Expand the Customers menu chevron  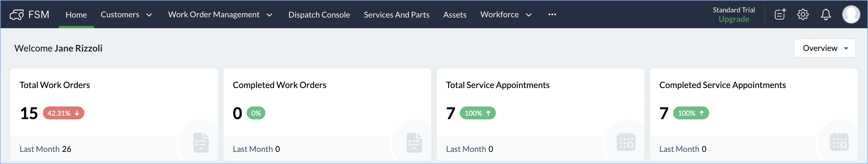[149, 15]
